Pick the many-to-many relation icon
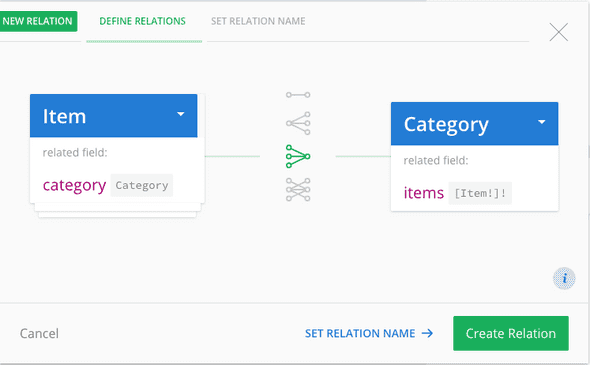The width and height of the screenshot is (590, 365). [x=298, y=190]
